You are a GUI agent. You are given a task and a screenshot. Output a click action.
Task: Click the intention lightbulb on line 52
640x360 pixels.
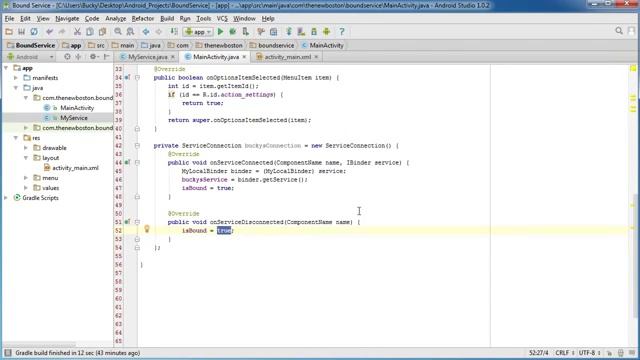point(147,229)
